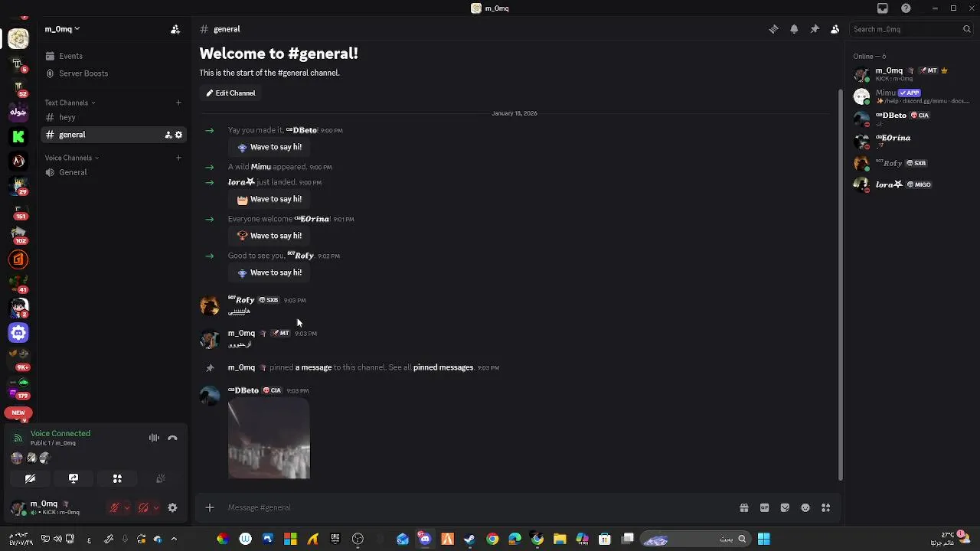
Task: Open lora in the member list
Action: tap(912, 184)
